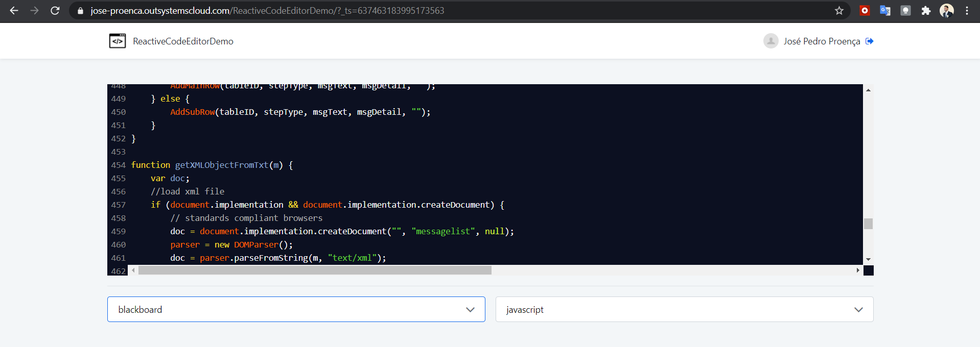Click the getXMLObjectFromTxt function name

click(x=222, y=165)
